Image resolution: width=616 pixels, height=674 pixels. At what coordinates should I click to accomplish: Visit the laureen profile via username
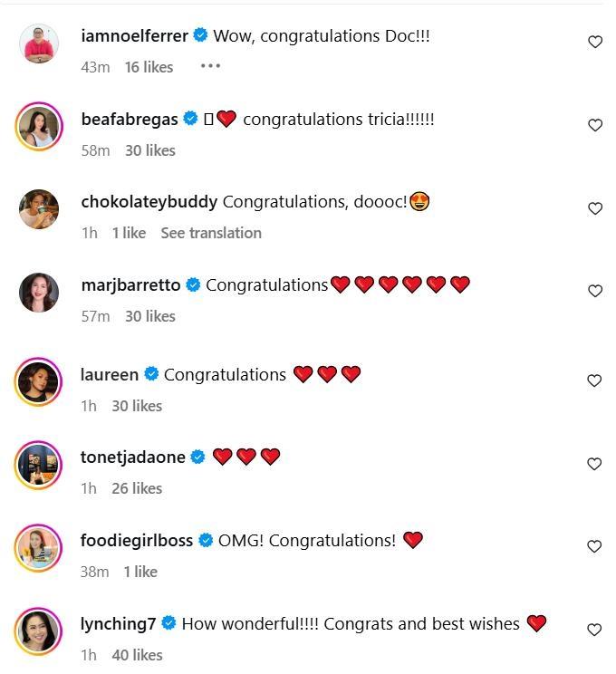110,374
